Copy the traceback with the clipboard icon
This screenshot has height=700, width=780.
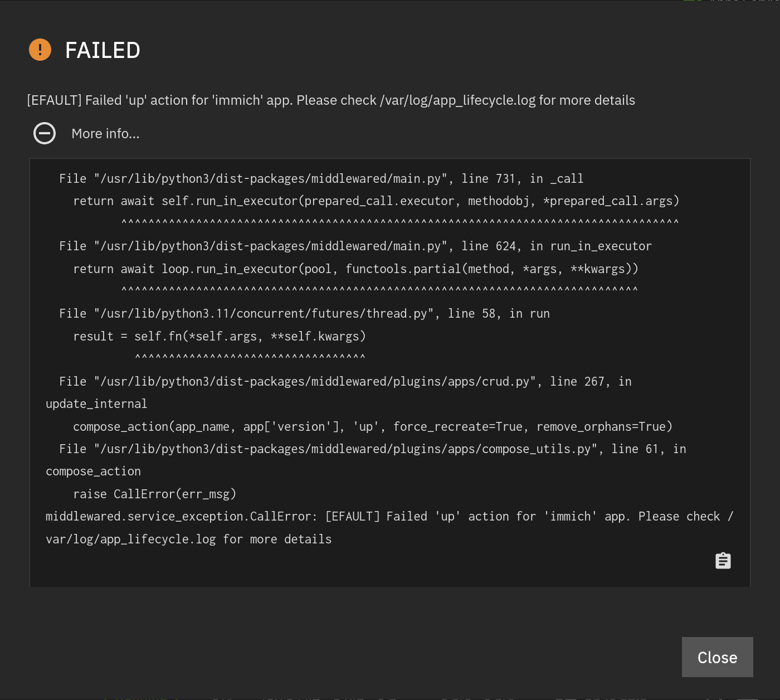723,561
